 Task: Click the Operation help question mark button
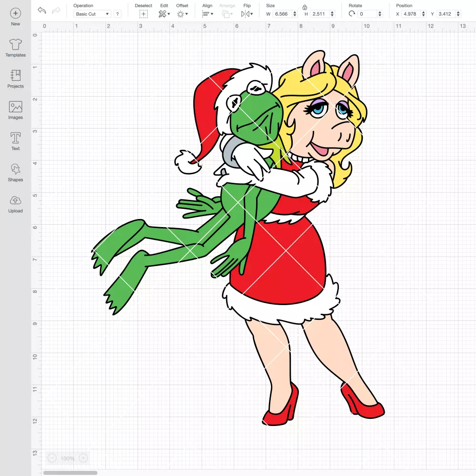click(118, 14)
